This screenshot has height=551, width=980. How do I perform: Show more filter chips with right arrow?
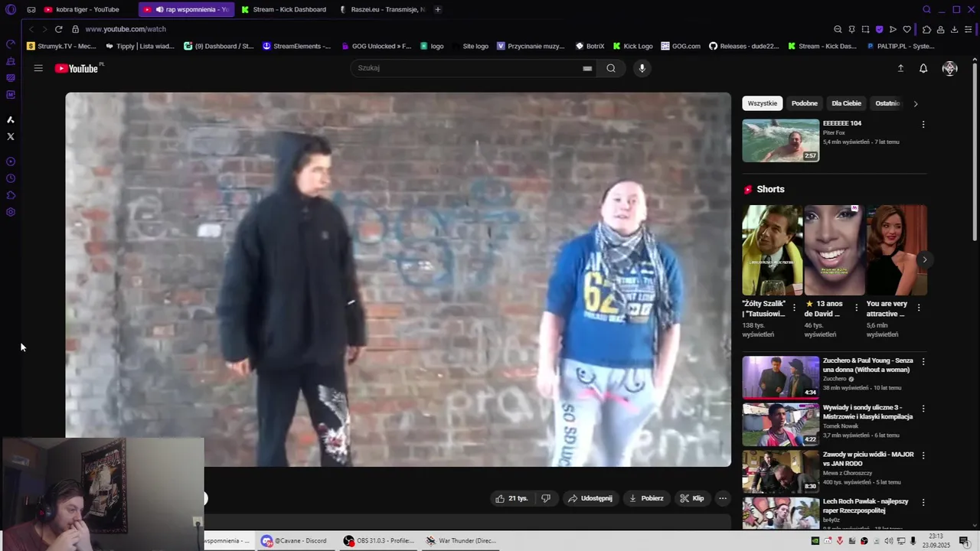point(916,103)
